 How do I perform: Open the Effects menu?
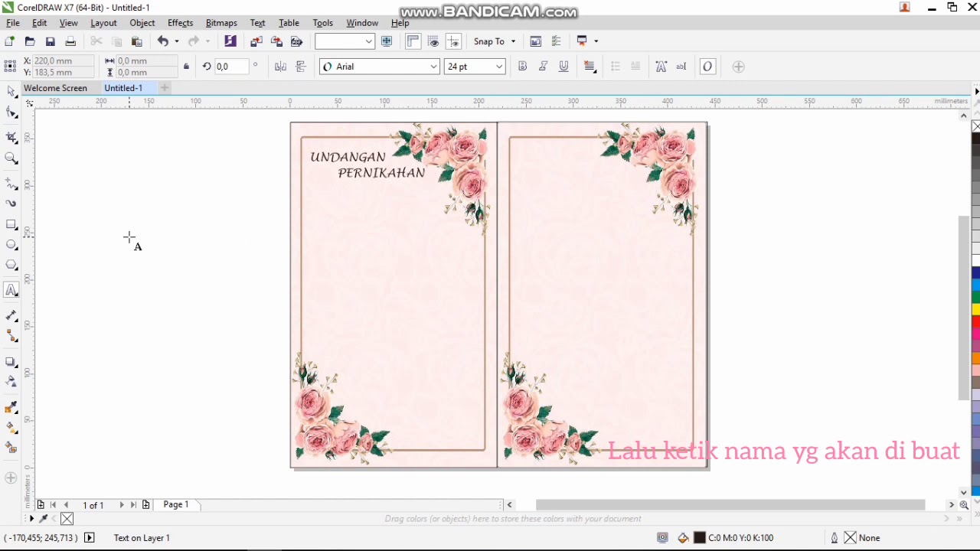pos(180,23)
